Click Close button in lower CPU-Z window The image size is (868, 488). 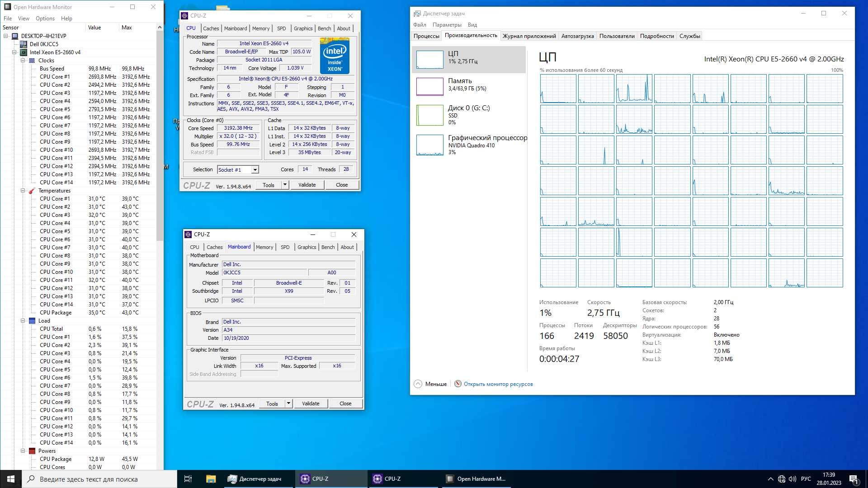[345, 404]
